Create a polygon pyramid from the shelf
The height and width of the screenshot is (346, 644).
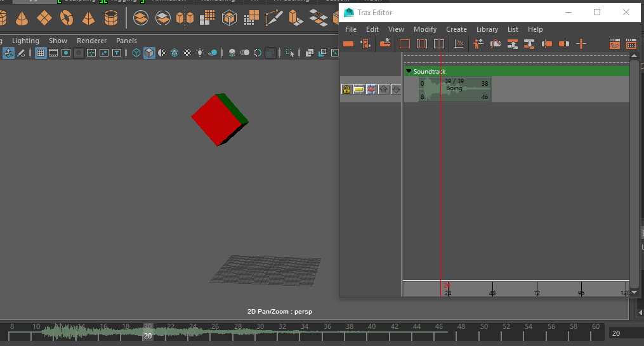pyautogui.click(x=88, y=18)
